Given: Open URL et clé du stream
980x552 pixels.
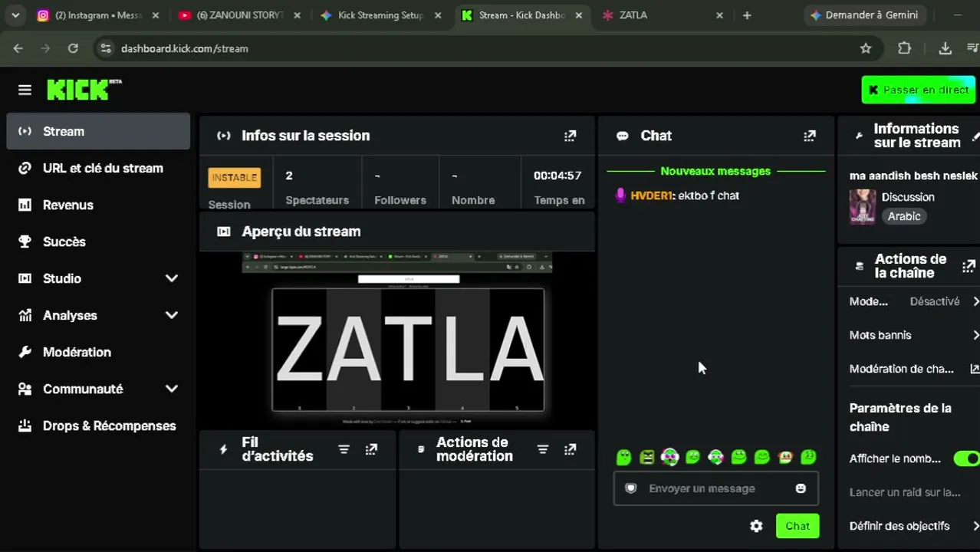Looking at the screenshot, I should tap(98, 168).
